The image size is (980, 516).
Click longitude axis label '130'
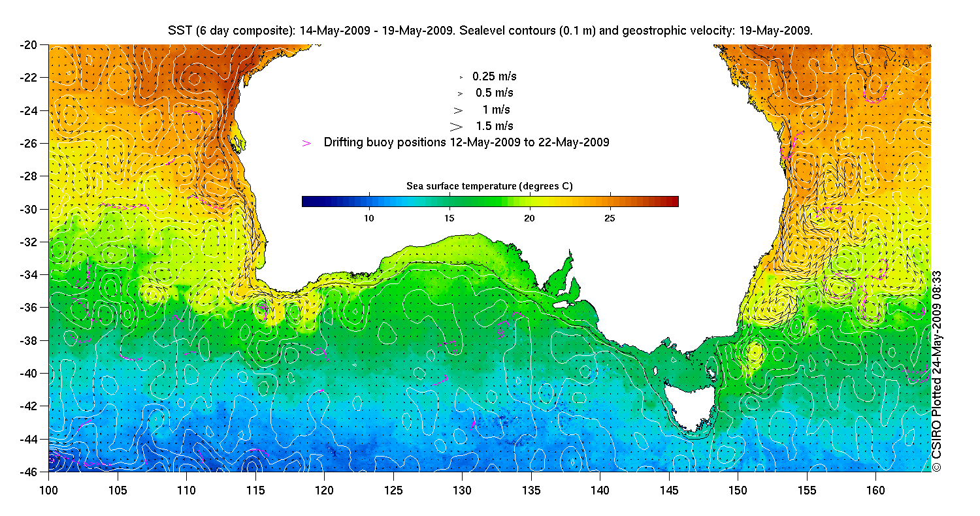click(462, 491)
